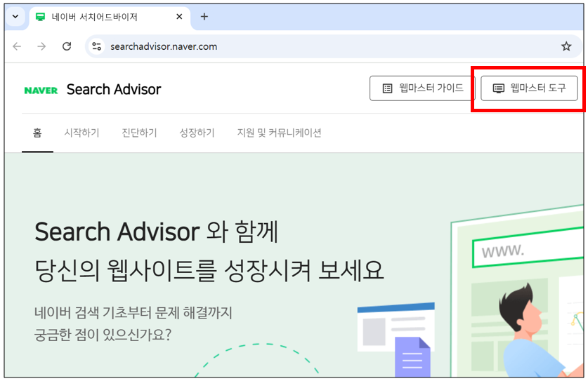Click the text '당신의 웹사이트를 성장시켜 보세요'
The image size is (588, 381).
click(209, 270)
